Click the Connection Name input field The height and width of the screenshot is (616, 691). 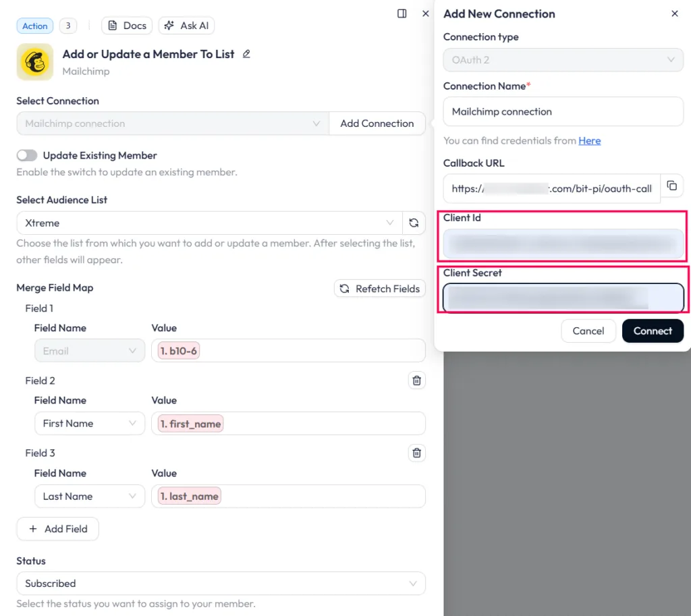coord(563,111)
